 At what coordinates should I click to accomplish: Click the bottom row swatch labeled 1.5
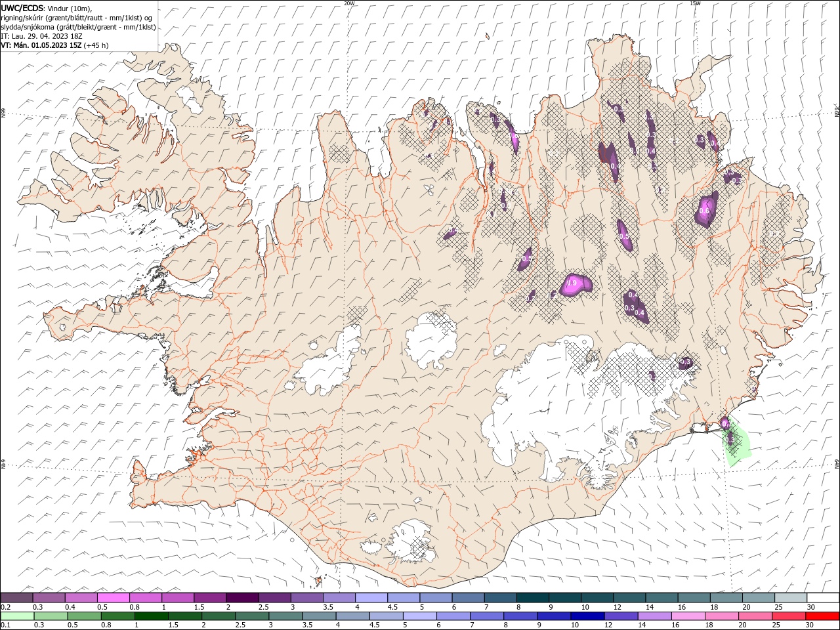pos(184,616)
